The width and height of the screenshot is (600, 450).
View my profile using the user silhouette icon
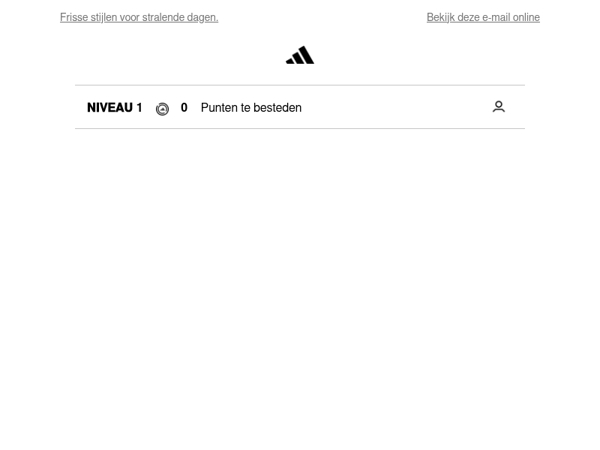499,107
